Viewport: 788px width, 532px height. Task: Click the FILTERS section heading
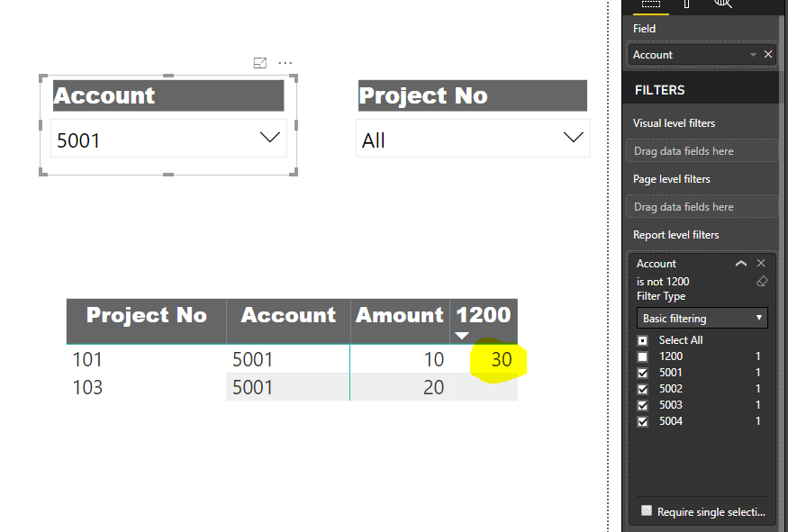659,90
